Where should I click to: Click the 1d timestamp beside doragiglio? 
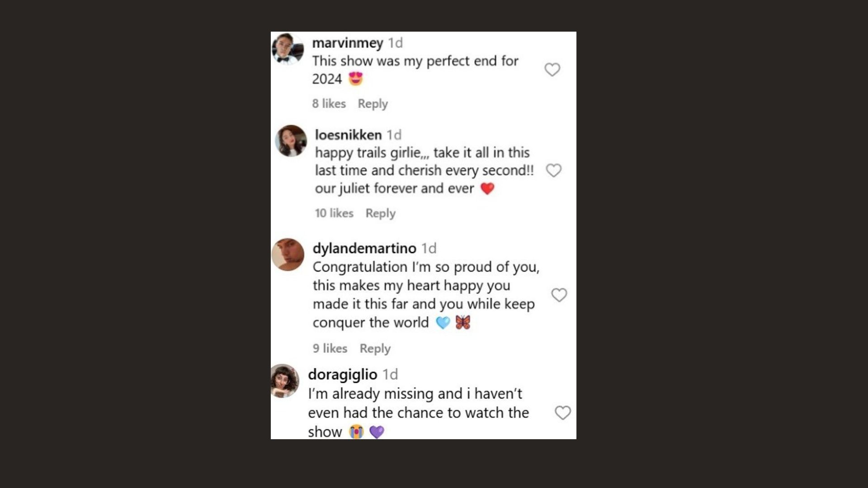(x=390, y=374)
